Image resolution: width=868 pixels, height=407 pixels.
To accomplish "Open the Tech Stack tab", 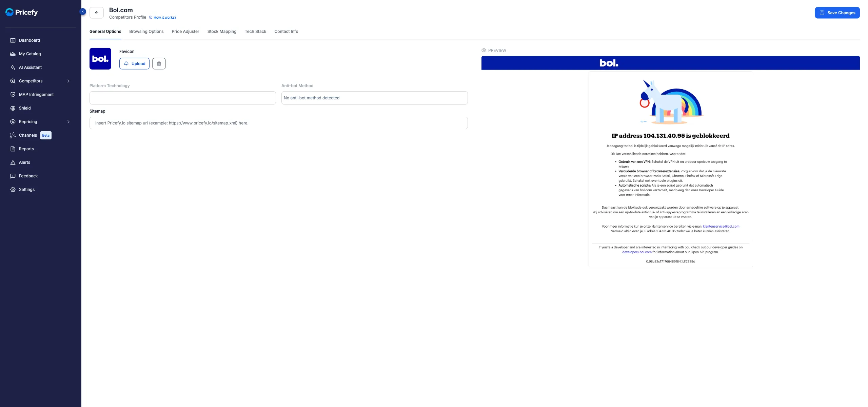I will (x=256, y=32).
